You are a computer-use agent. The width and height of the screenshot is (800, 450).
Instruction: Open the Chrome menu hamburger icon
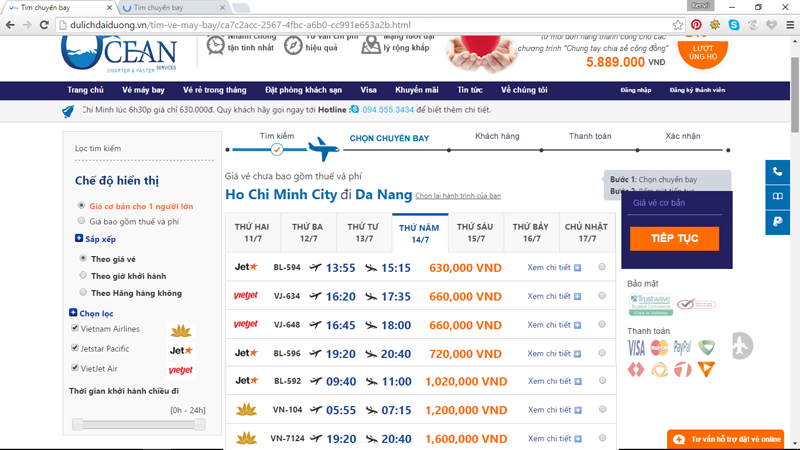[790, 24]
